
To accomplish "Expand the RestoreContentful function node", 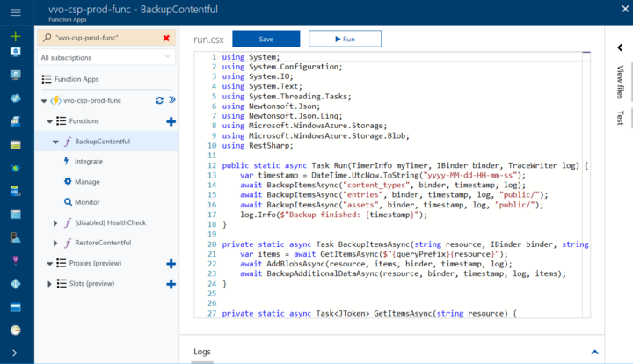I will [55, 243].
